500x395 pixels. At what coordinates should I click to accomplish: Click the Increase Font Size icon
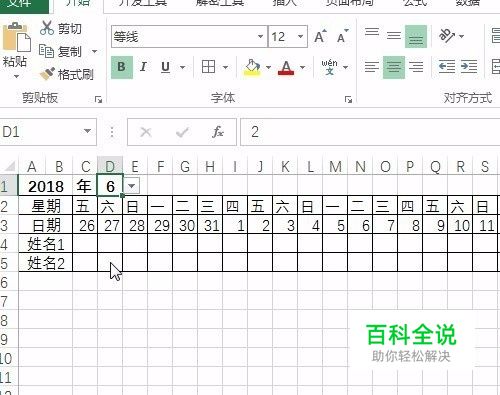tap(320, 36)
